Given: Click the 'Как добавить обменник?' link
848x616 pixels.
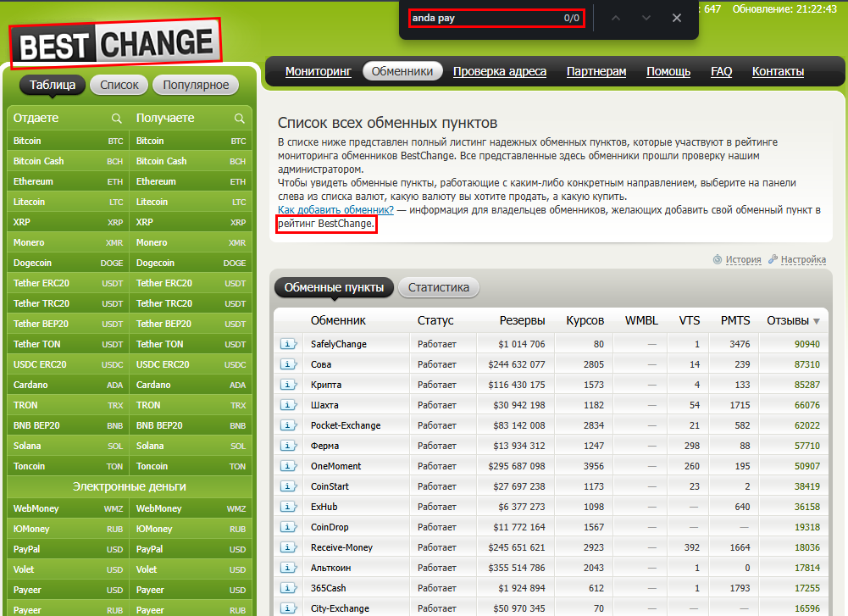Looking at the screenshot, I should 335,209.
